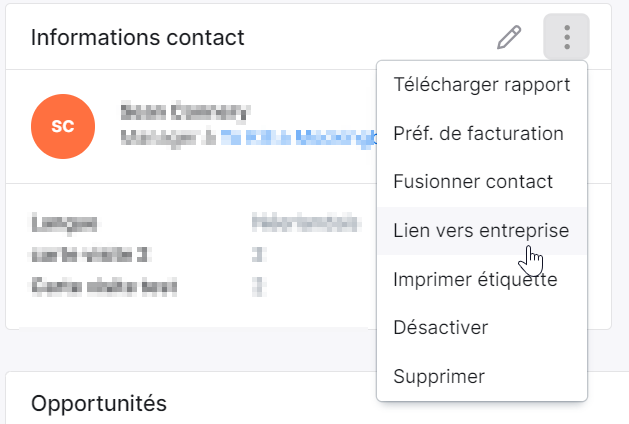This screenshot has height=424, width=629.
Task: Click the Opportunités section title
Action: click(99, 404)
